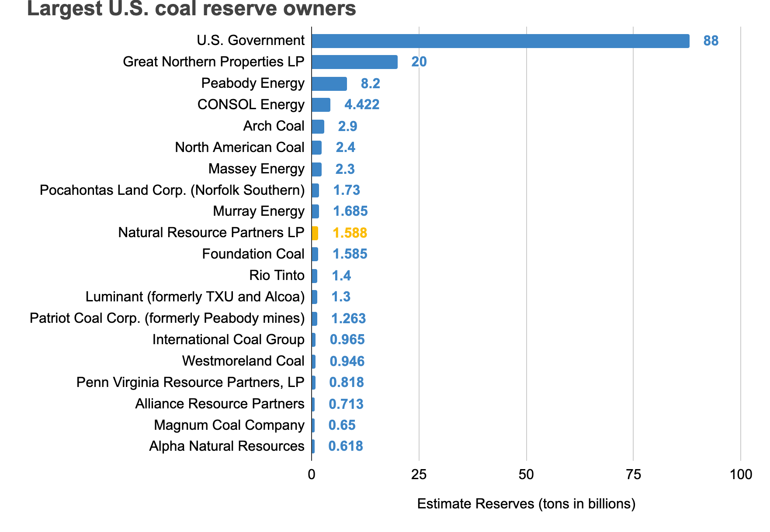The height and width of the screenshot is (532, 770).
Task: Click the 'Magnum Coal Company' label
Action: (x=229, y=425)
